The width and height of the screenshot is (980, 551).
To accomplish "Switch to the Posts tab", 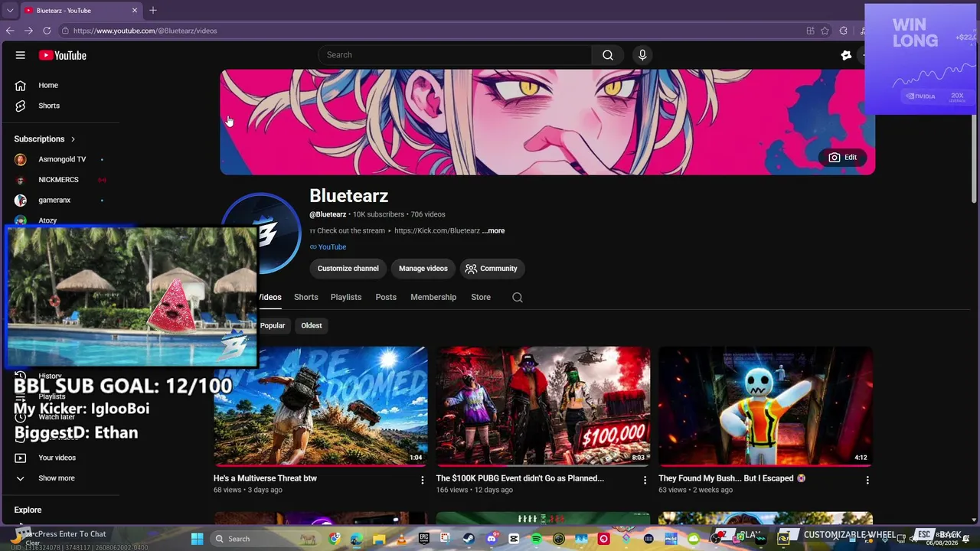I will (x=386, y=297).
